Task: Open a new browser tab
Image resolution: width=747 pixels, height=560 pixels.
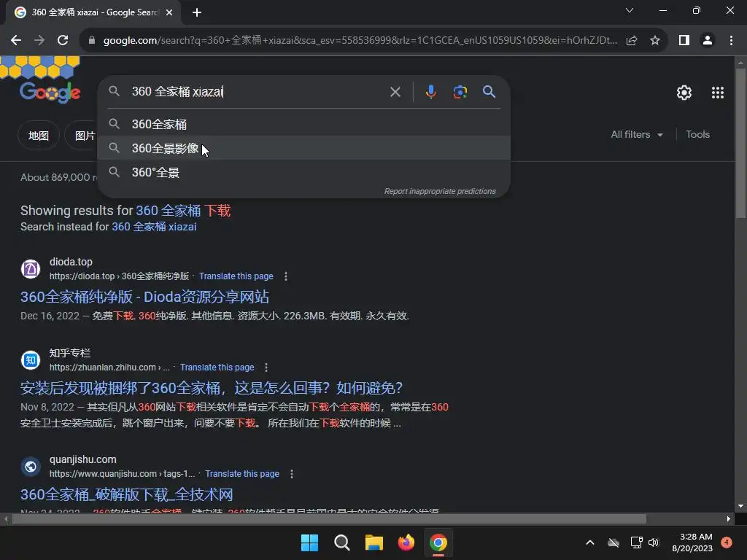Action: tap(197, 12)
